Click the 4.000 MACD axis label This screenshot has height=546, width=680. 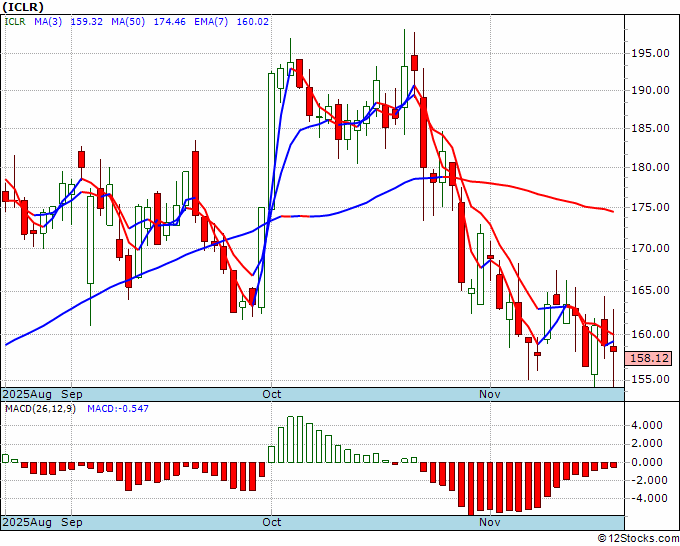click(x=647, y=425)
